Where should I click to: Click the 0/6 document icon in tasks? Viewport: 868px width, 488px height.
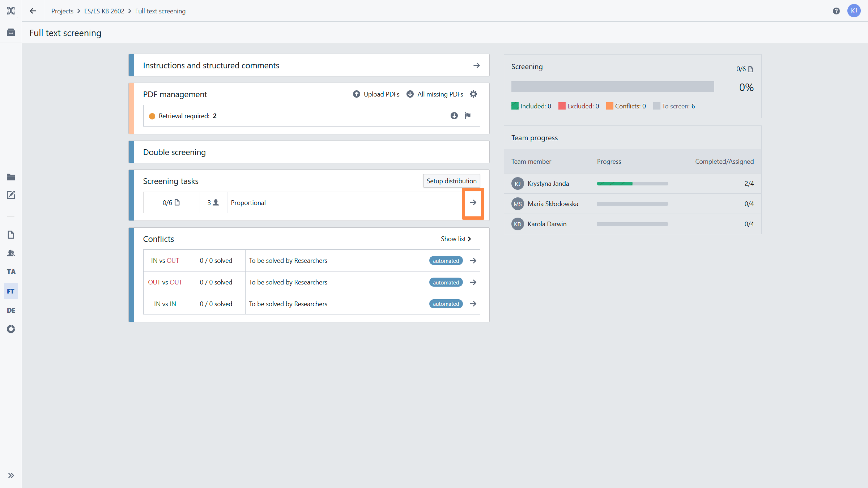coord(177,202)
